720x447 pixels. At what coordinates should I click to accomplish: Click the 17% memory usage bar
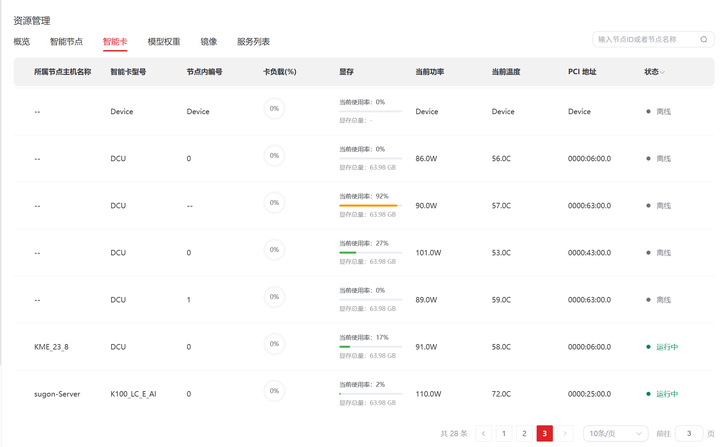[371, 347]
